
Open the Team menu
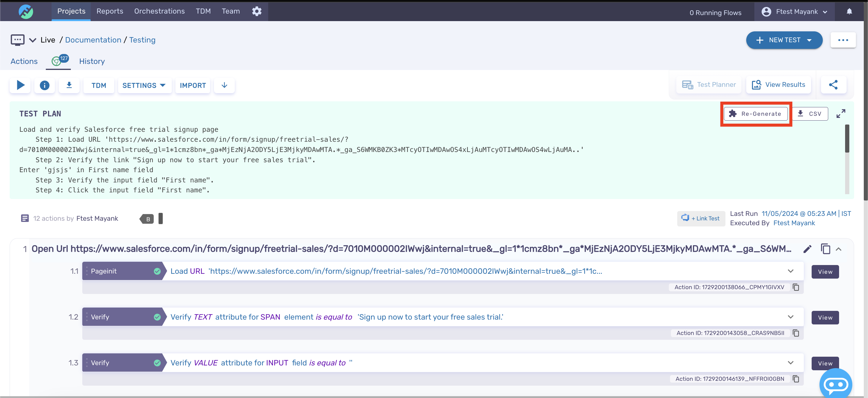click(231, 11)
